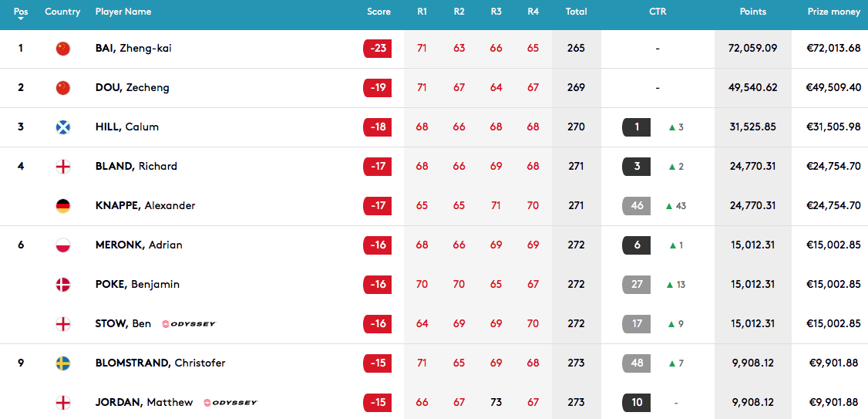The width and height of the screenshot is (868, 419).
Task: Click Germany flag beside KNAPPE, Alexander
Action: tap(63, 205)
